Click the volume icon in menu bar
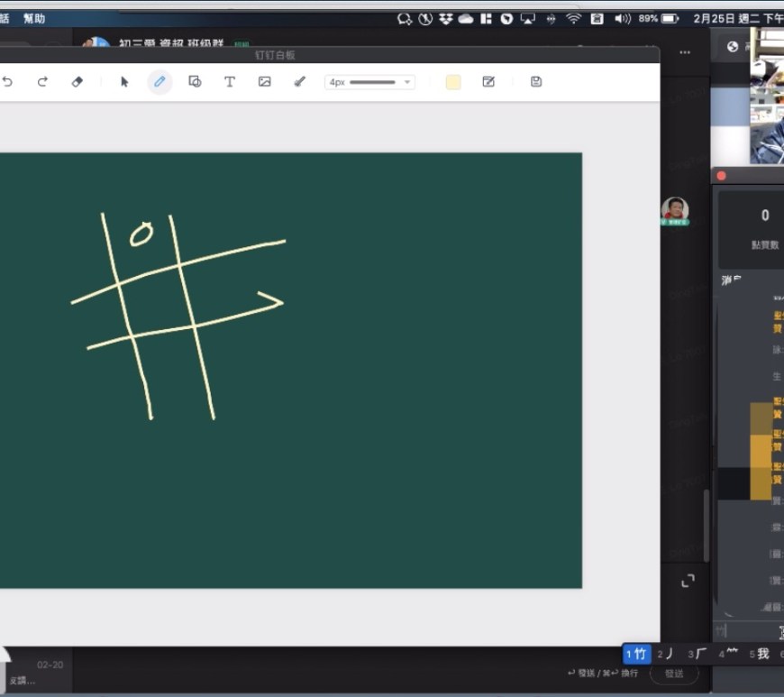Image resolution: width=784 pixels, height=697 pixels. 622,19
